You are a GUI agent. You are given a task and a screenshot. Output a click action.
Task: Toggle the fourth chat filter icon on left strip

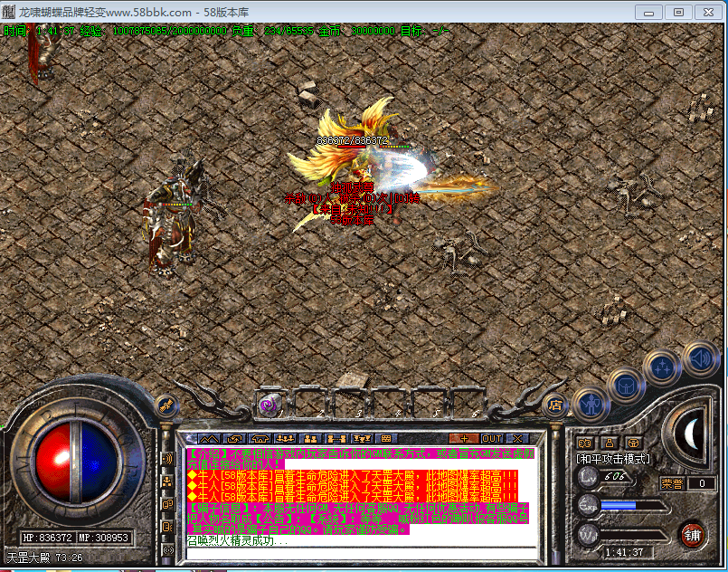(x=167, y=527)
